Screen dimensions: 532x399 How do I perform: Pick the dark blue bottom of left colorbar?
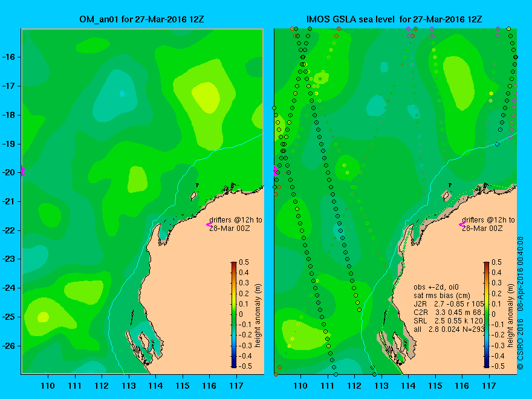(234, 365)
